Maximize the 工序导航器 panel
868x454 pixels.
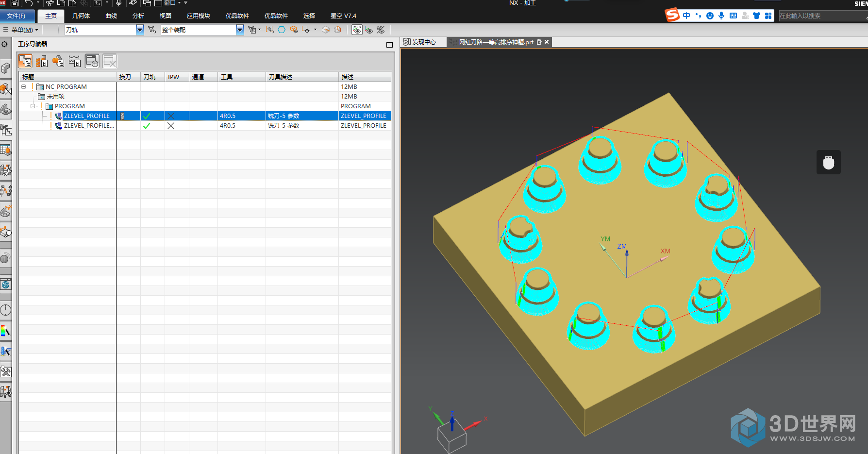coord(389,45)
